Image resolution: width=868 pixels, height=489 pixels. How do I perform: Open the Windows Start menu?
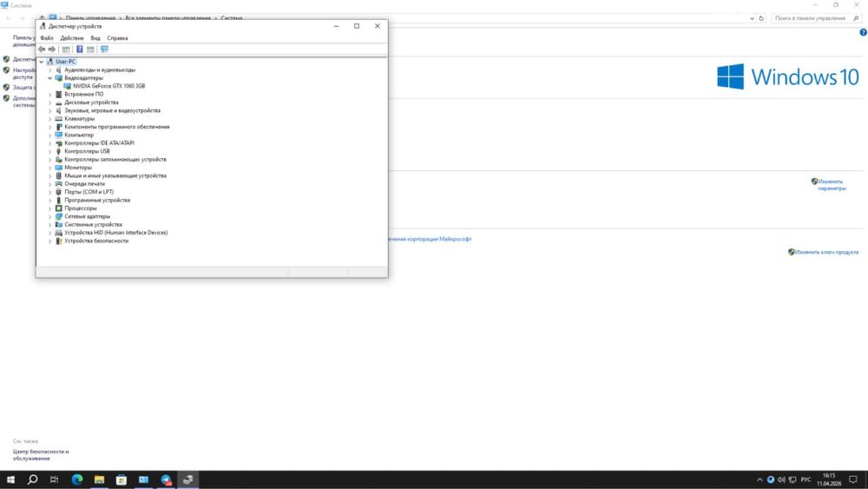point(10,479)
